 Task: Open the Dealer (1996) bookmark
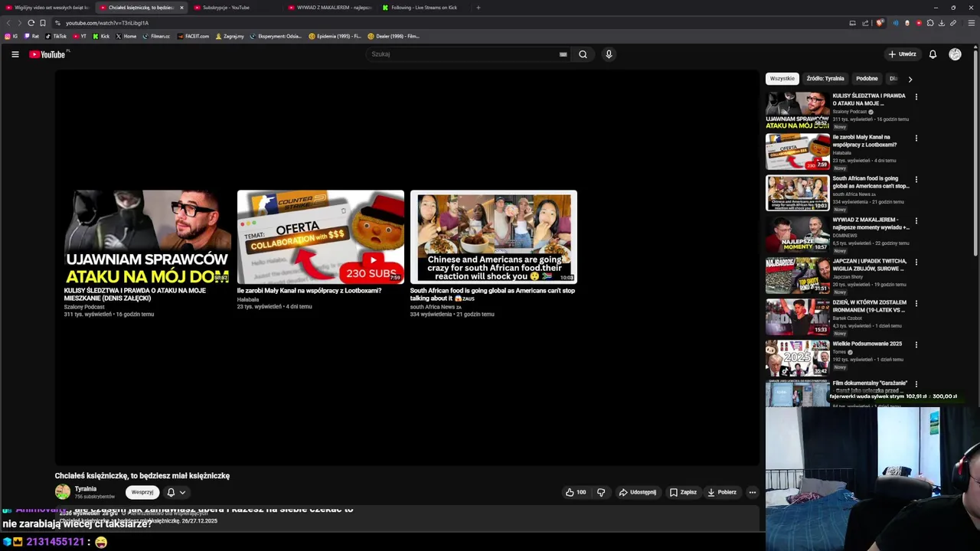coord(394,36)
